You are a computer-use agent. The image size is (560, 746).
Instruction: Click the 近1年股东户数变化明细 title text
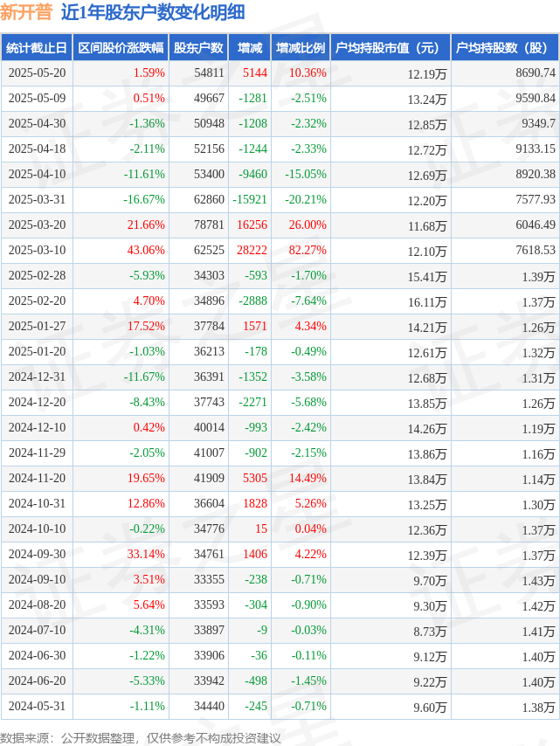[x=153, y=12]
